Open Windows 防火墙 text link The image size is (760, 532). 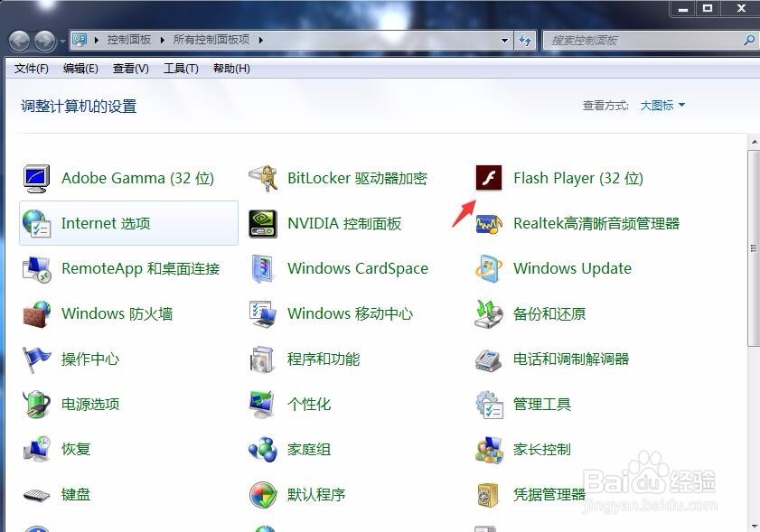coord(117,314)
